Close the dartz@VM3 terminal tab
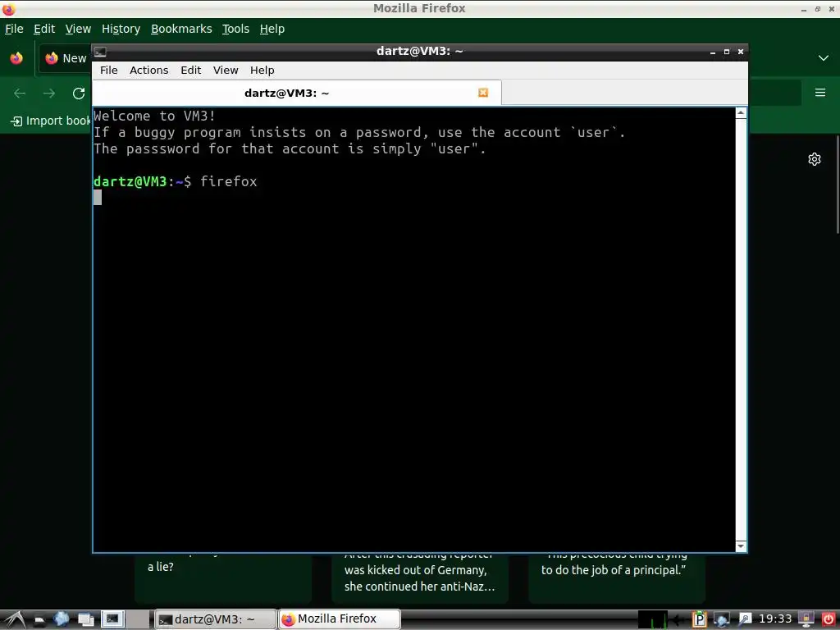Screen dimensions: 840x630 pyautogui.click(x=483, y=93)
